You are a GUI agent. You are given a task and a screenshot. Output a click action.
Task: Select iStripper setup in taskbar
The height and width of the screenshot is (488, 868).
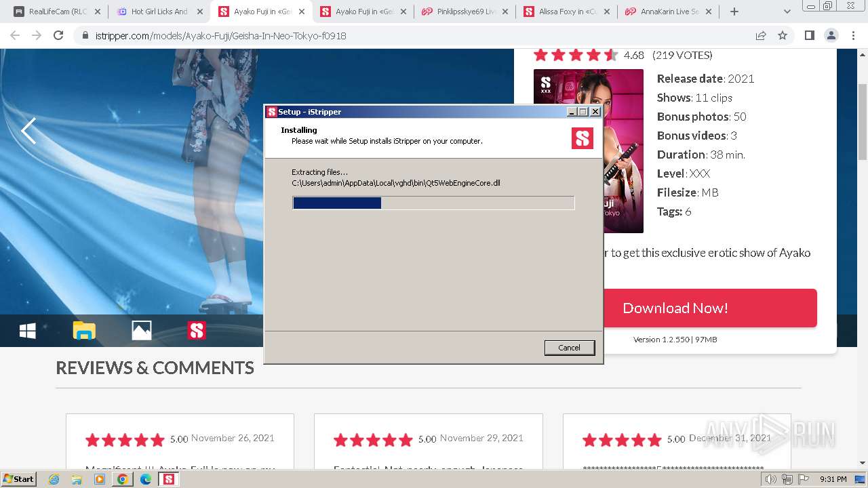coord(168,479)
